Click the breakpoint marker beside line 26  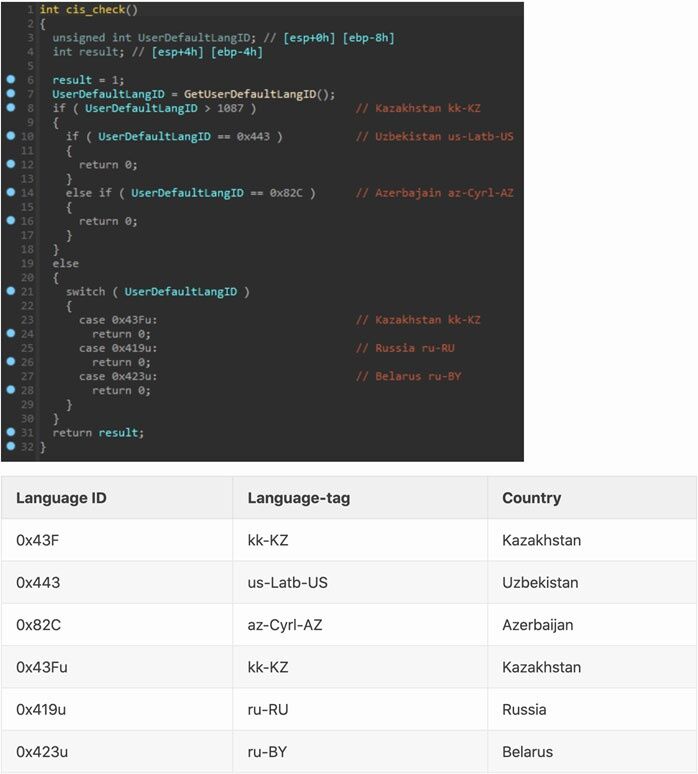(x=11, y=361)
